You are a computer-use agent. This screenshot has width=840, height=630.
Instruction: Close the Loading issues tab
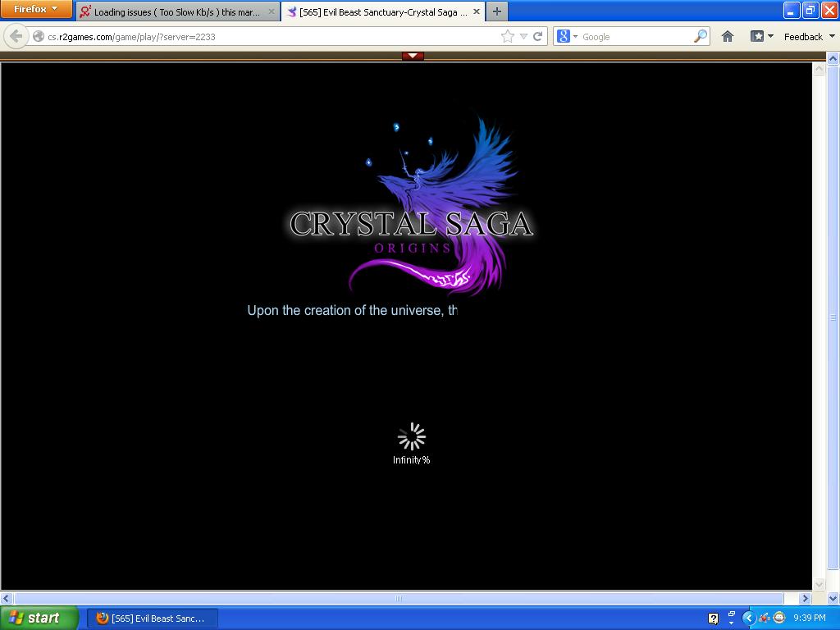point(272,12)
